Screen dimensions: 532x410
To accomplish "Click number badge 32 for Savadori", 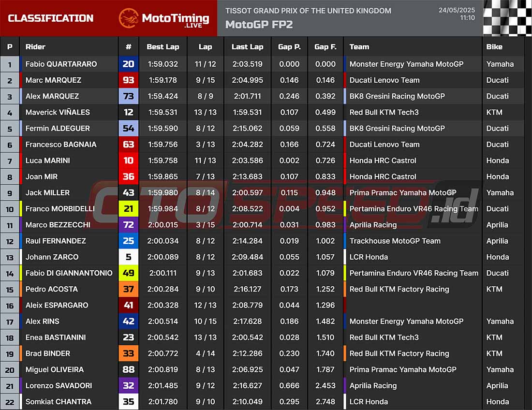I will (x=129, y=385).
